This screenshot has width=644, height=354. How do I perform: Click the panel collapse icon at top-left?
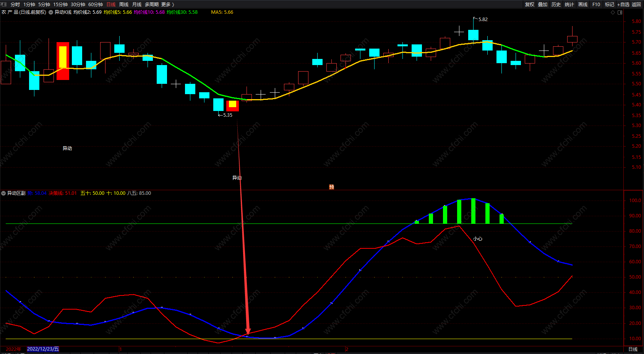click(x=4, y=4)
